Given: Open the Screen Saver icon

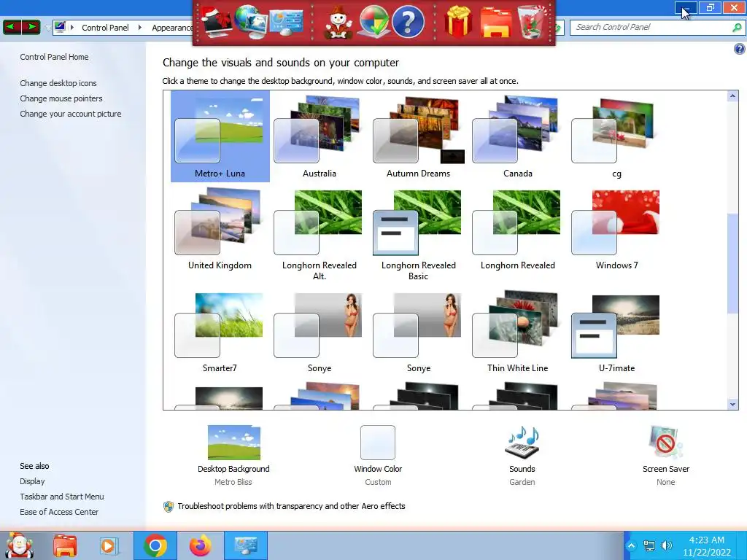Looking at the screenshot, I should [x=665, y=443].
